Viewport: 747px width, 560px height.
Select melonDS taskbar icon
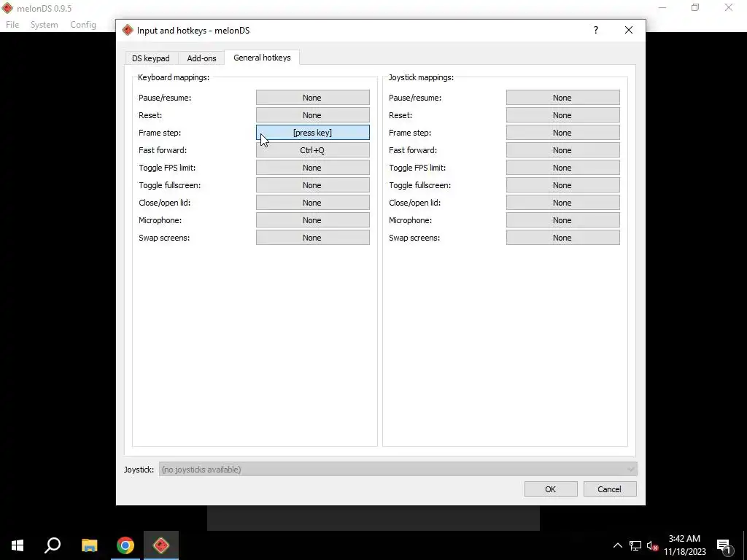161,545
